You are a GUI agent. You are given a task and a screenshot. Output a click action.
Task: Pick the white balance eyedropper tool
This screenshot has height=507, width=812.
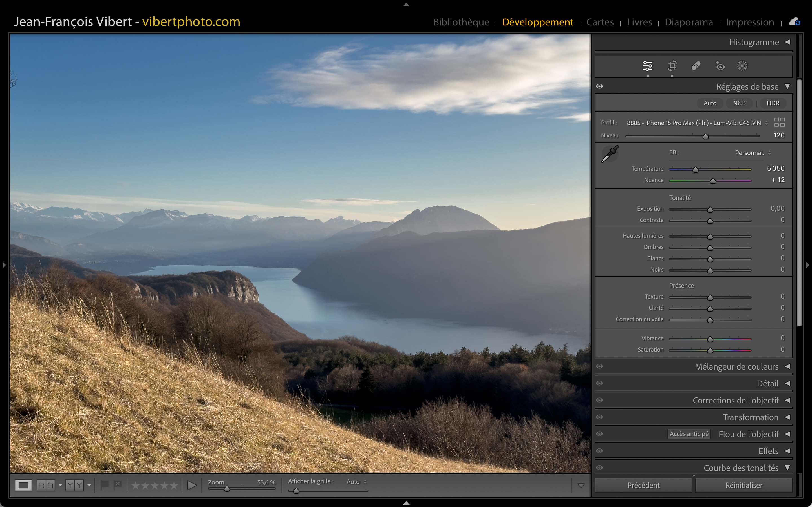610,154
